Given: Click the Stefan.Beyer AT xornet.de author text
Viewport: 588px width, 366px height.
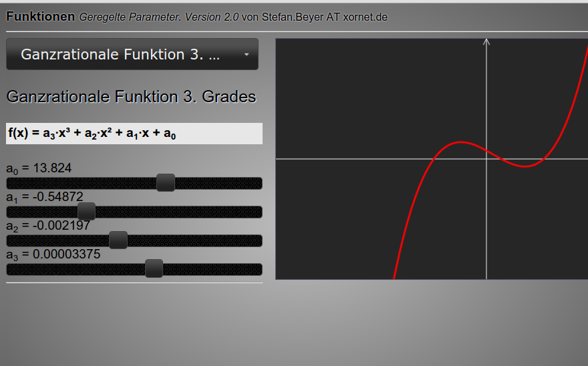Looking at the screenshot, I should (324, 17).
